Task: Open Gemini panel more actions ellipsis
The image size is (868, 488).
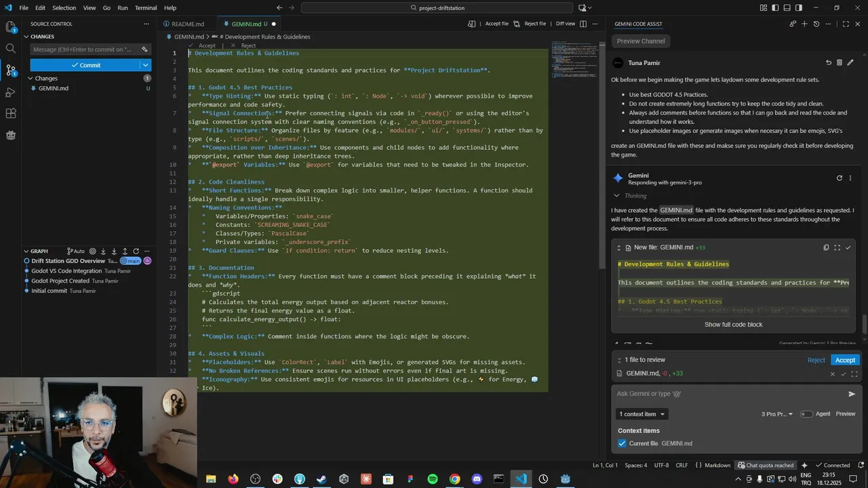Action: pos(829,24)
